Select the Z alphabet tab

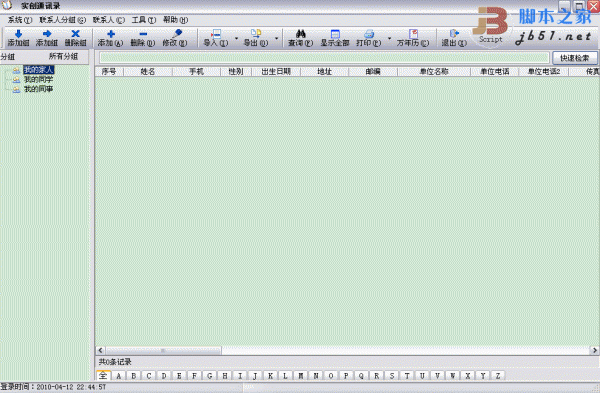click(x=498, y=376)
